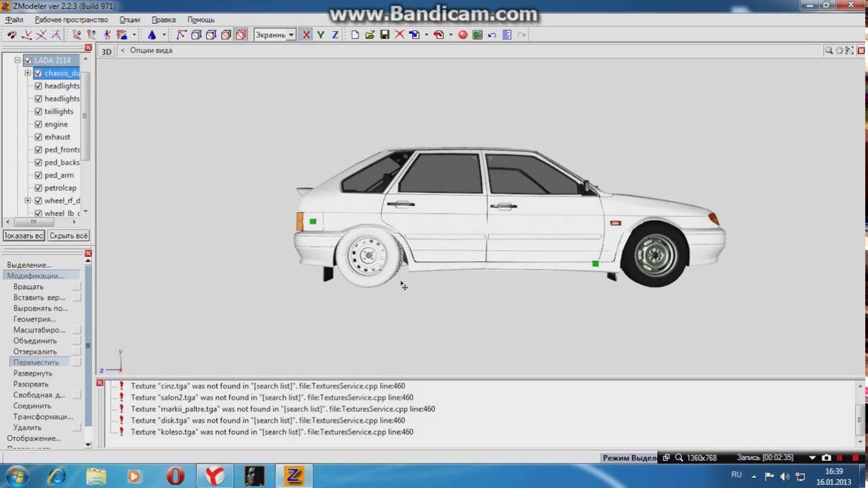Image resolution: width=868 pixels, height=488 pixels.
Task: Click the red sphere materials editor icon
Action: point(463,35)
